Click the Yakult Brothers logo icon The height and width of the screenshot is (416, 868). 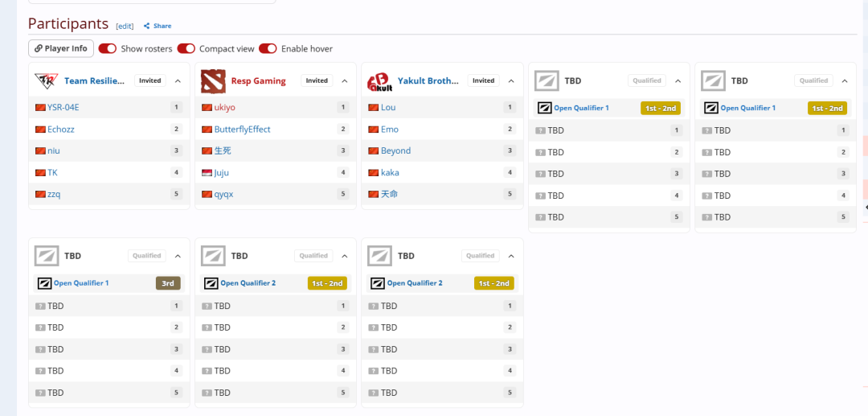coord(379,81)
